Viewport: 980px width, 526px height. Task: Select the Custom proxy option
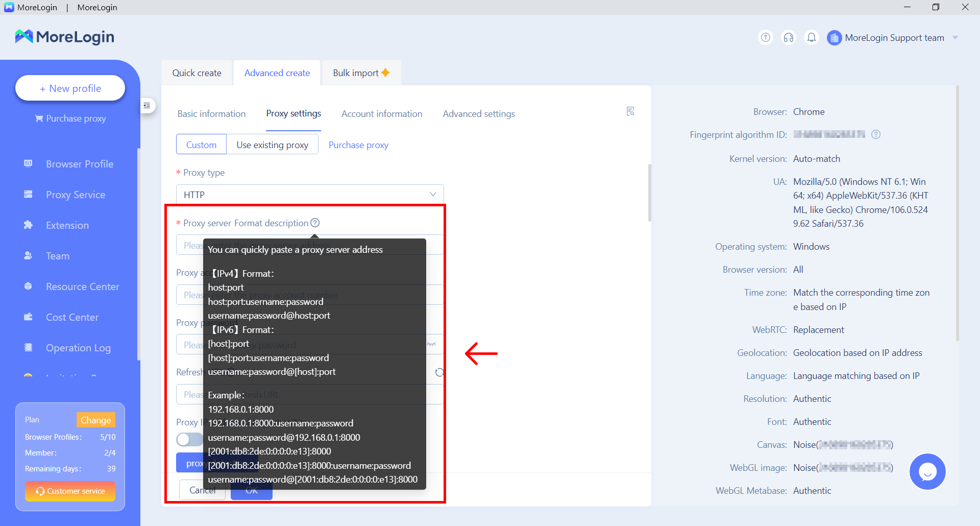pos(201,145)
